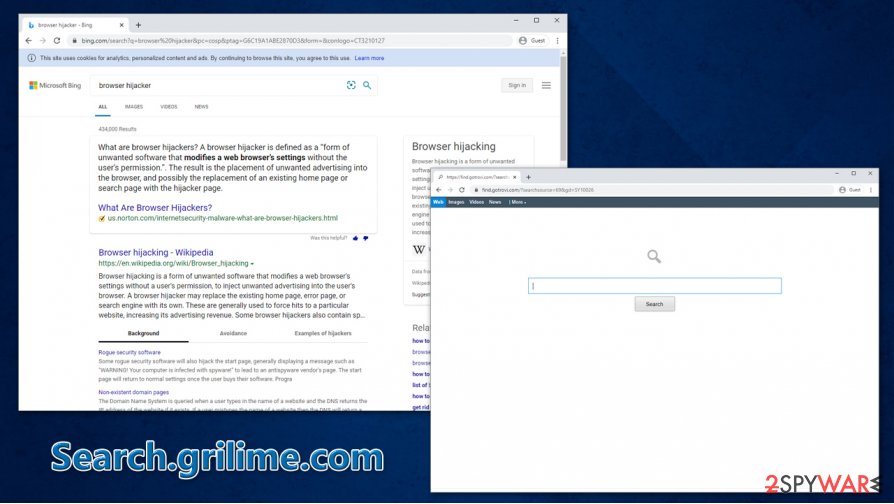This screenshot has height=504, width=894.
Task: Click the gotrovi window address bar
Action: [x=653, y=190]
